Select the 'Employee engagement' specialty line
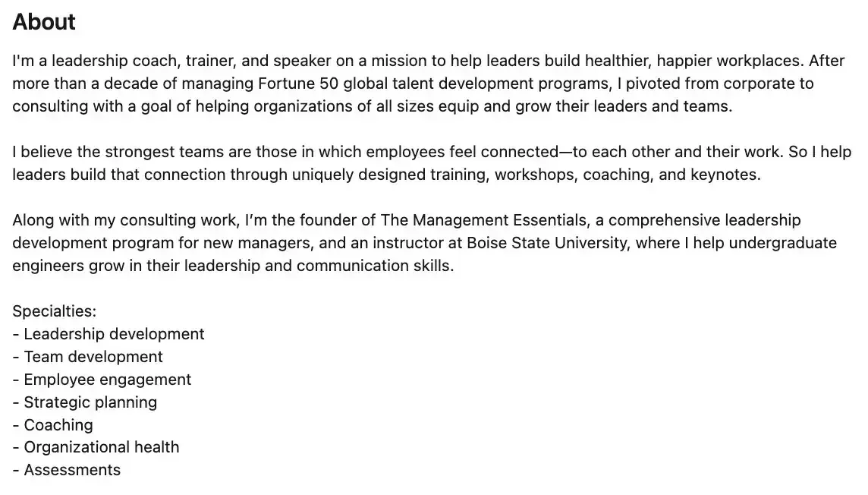The width and height of the screenshot is (868, 495). click(x=102, y=380)
